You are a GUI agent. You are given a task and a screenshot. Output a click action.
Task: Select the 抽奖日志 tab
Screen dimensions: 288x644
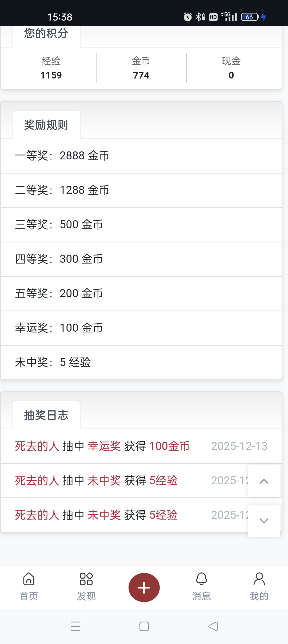[46, 415]
